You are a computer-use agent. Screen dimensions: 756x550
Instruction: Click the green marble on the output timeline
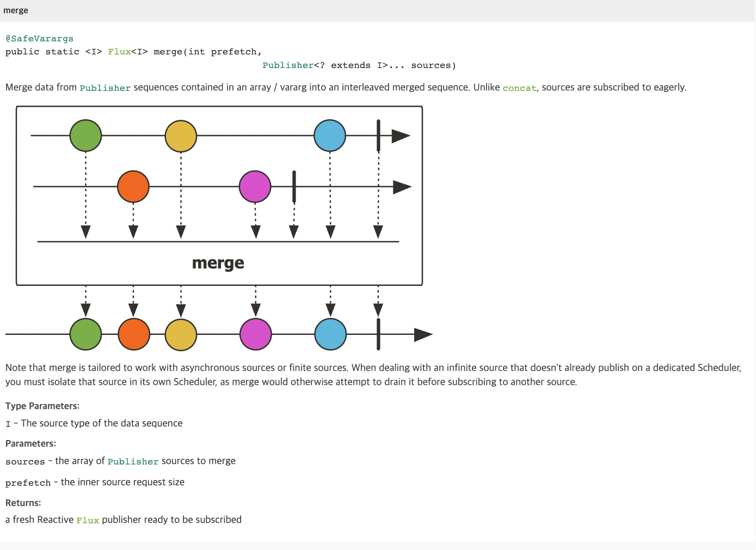coord(85,334)
